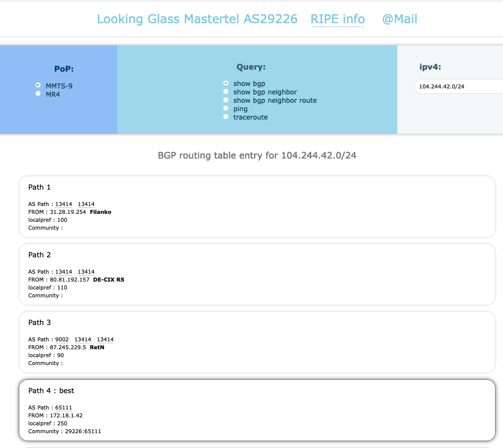Image resolution: width=503 pixels, height=448 pixels.
Task: Open the RIPE info link
Action: pos(337,19)
